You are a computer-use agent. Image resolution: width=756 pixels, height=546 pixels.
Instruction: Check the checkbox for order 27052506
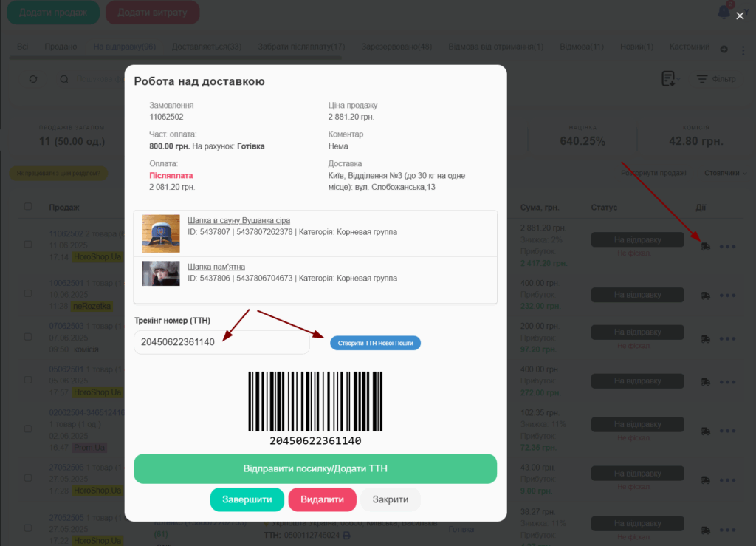point(28,478)
